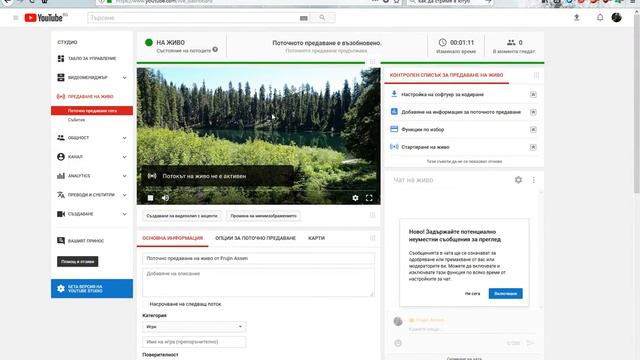Click the stream title input field

(258, 258)
